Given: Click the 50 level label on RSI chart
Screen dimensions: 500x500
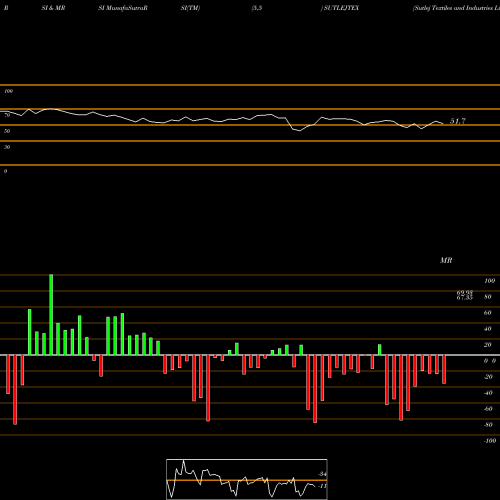Looking at the screenshot, I should (7, 131).
